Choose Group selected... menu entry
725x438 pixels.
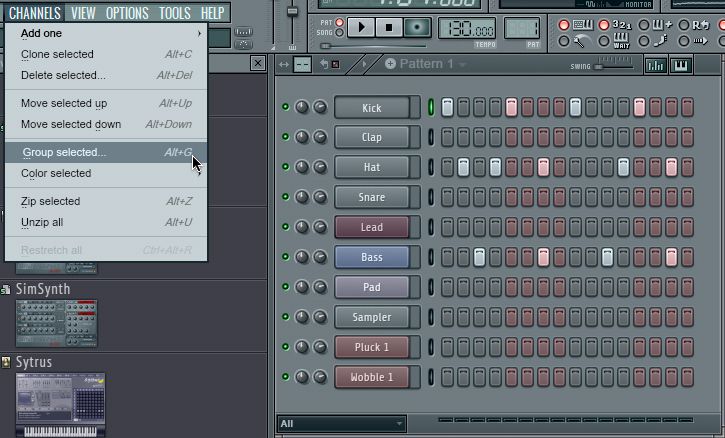click(106, 152)
